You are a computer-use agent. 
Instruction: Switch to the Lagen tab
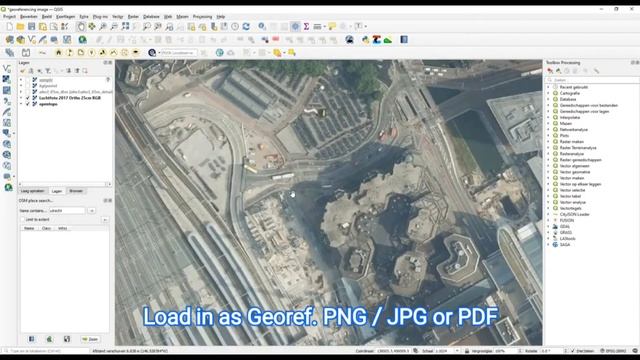[x=57, y=191]
